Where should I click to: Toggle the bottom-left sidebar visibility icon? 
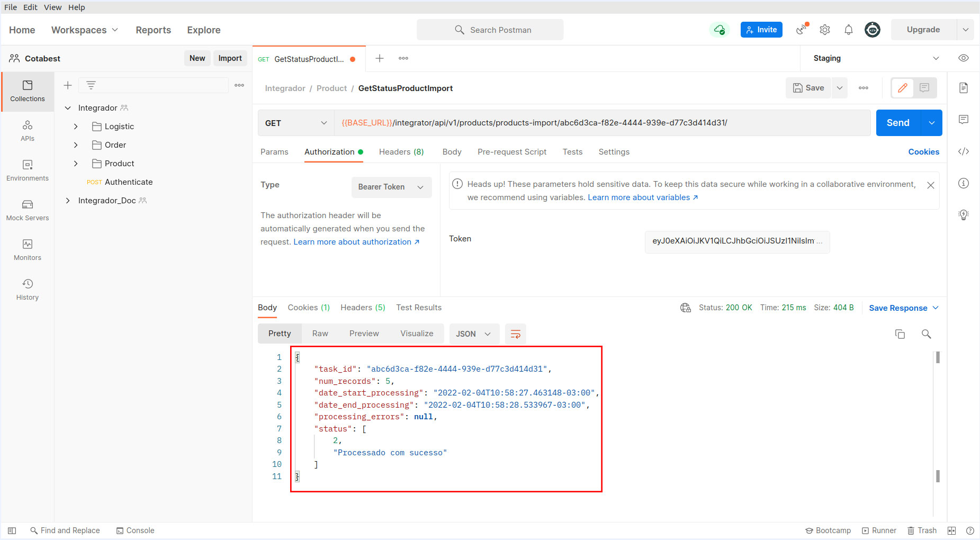pos(12,530)
